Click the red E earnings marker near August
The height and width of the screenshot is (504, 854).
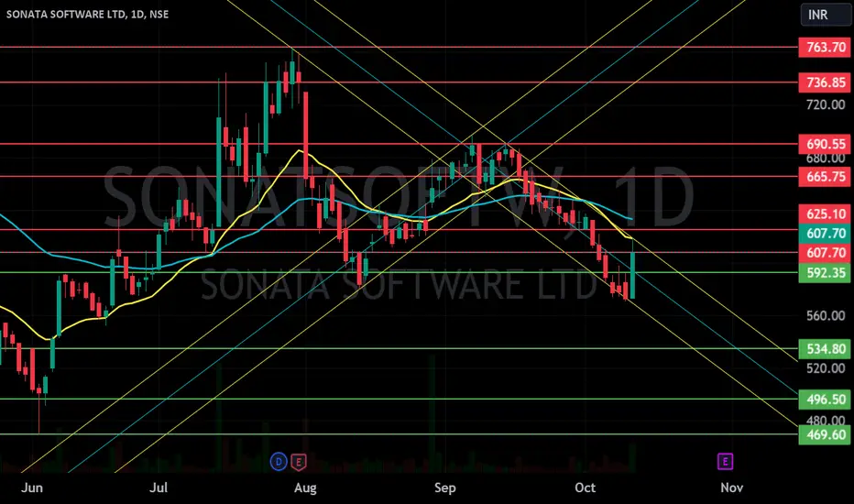pyautogui.click(x=299, y=463)
